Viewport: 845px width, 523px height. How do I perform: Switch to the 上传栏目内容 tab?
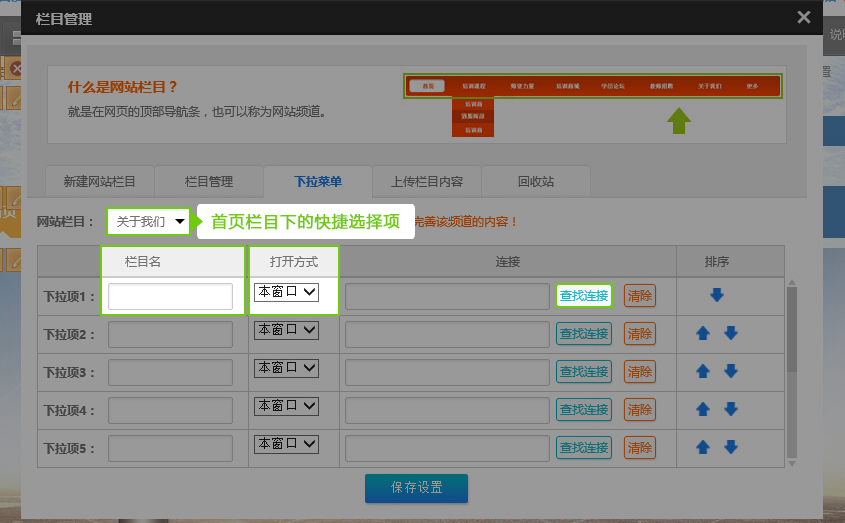426,181
